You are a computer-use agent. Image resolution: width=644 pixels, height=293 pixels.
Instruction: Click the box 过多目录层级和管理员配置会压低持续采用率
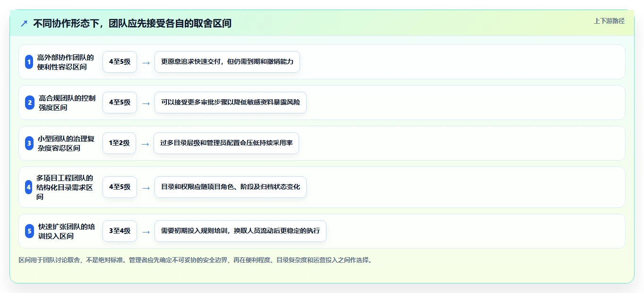coord(226,143)
